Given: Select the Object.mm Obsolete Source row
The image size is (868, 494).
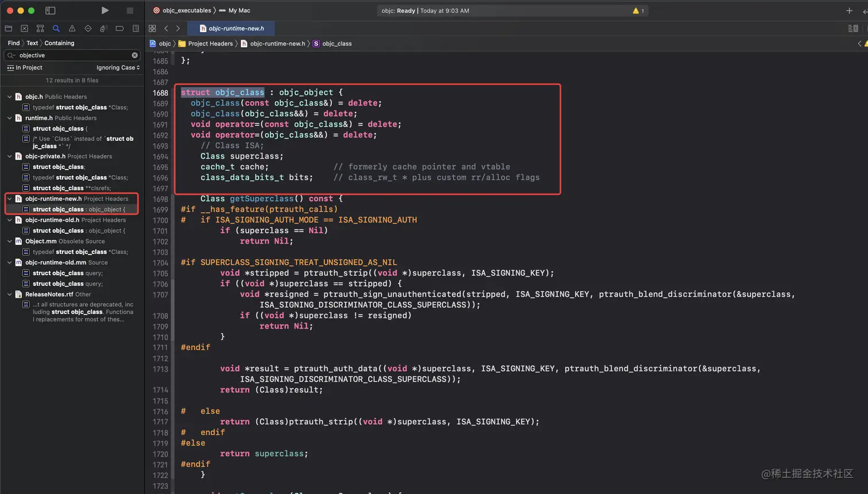Looking at the screenshot, I should click(72, 241).
